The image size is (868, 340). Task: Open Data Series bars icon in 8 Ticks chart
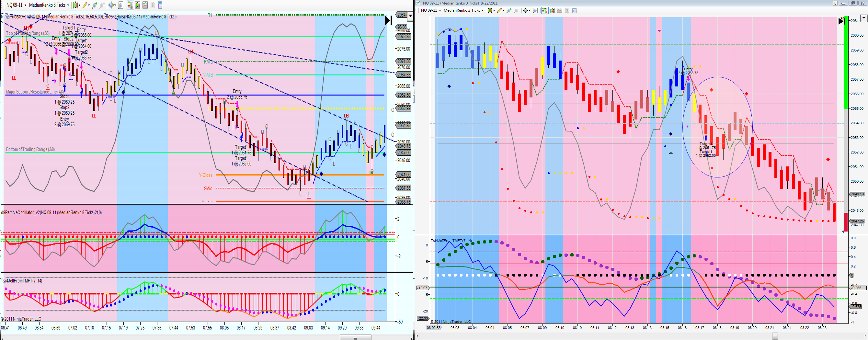137,5
